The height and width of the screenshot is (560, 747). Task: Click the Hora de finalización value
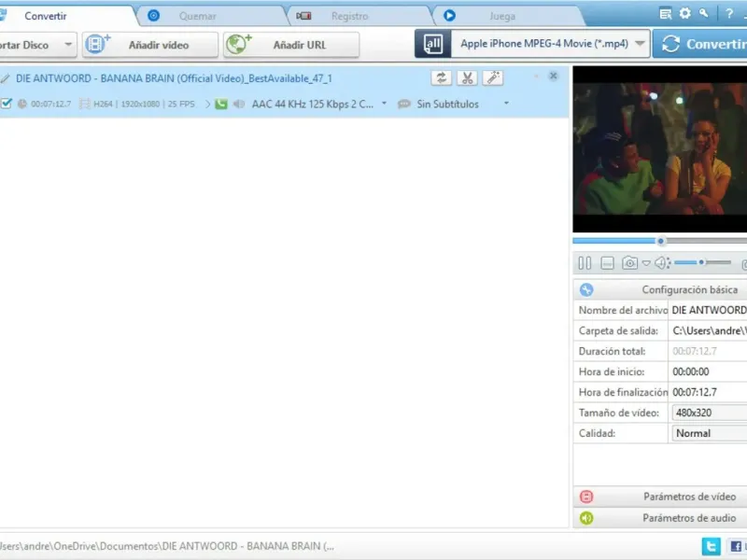(x=694, y=392)
